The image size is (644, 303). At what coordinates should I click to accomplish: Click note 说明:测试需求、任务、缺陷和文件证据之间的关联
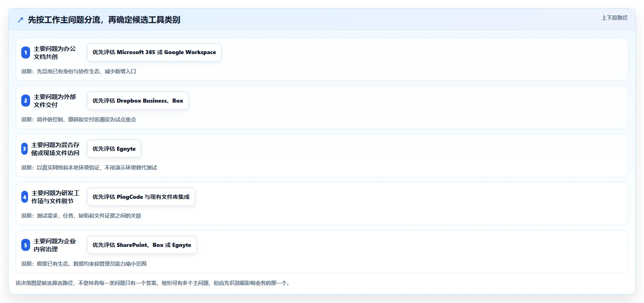coord(81,216)
